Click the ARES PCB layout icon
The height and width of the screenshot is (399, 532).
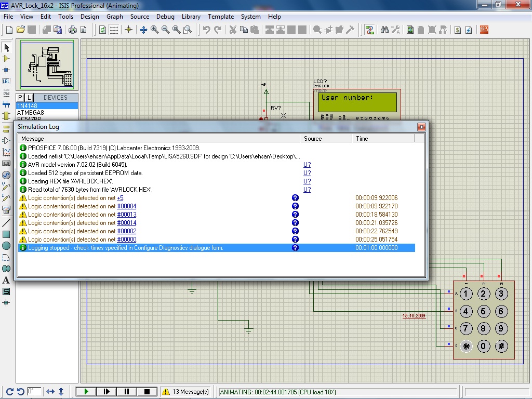coord(484,30)
